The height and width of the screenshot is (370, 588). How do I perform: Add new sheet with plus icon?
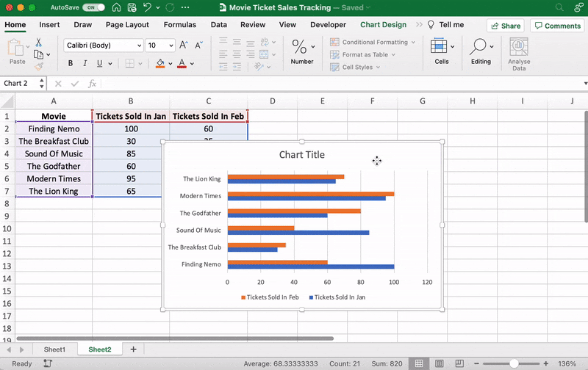coord(133,349)
